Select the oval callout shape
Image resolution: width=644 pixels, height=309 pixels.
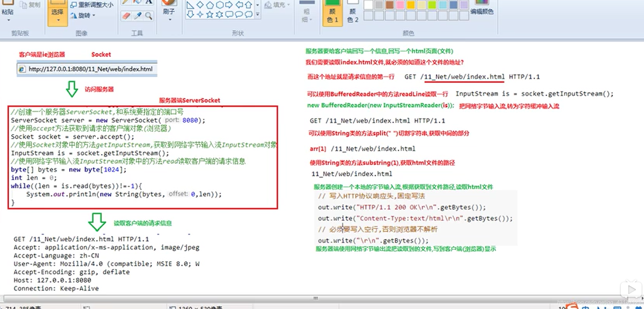[x=239, y=14]
